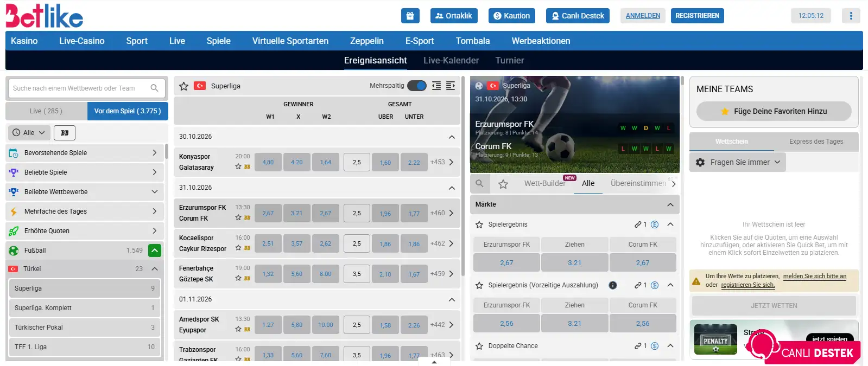Click cashout icon on Spielergebnis market

[x=655, y=224]
